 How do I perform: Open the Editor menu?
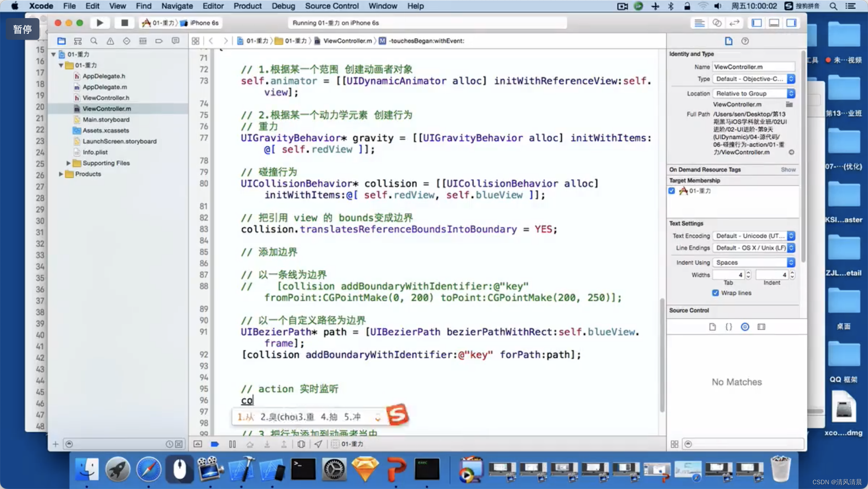[x=213, y=6]
